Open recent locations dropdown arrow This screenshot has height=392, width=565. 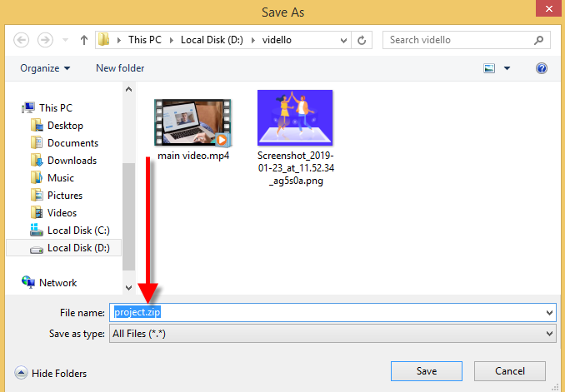point(65,40)
